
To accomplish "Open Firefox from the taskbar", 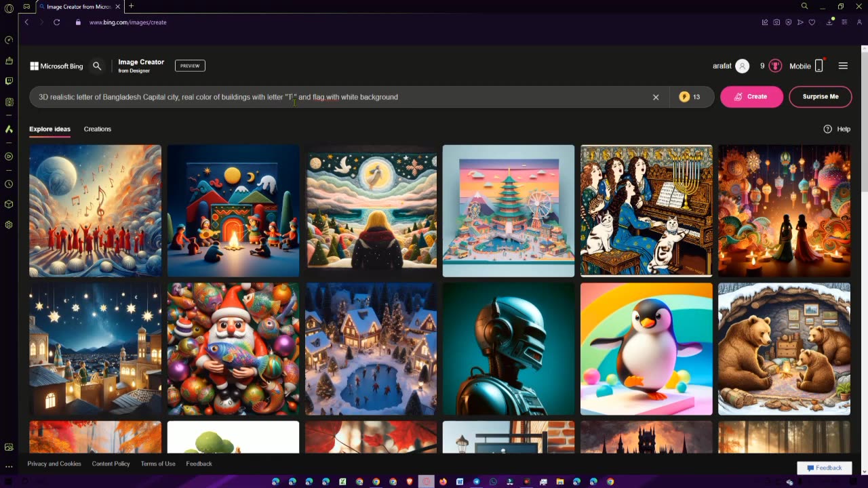I will tap(443, 482).
